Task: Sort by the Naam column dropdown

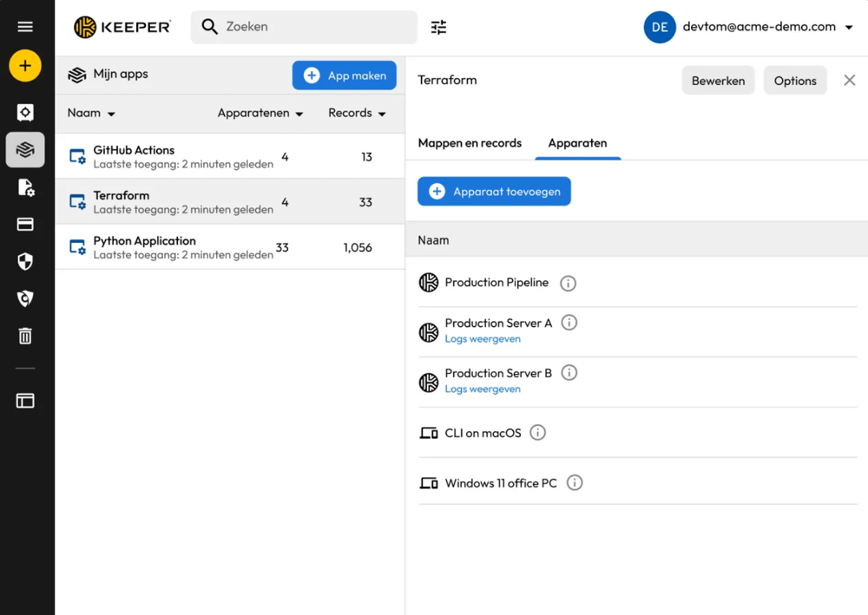Action: tap(91, 114)
